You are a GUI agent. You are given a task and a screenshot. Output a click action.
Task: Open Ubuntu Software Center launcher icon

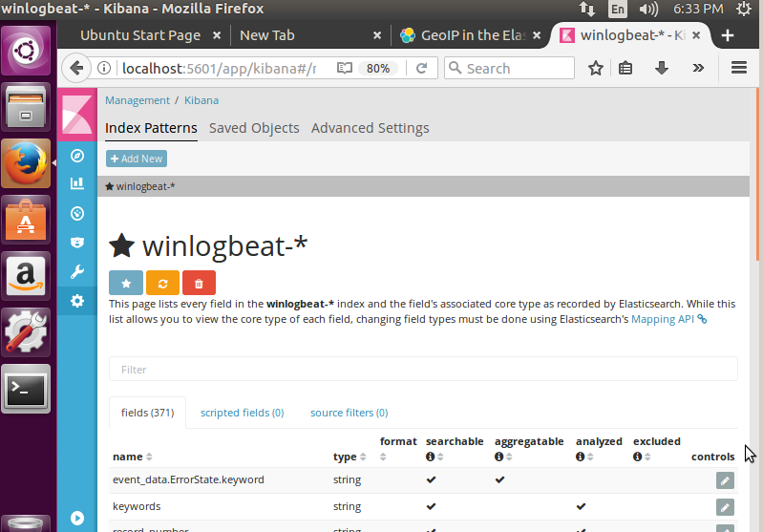pos(26,220)
